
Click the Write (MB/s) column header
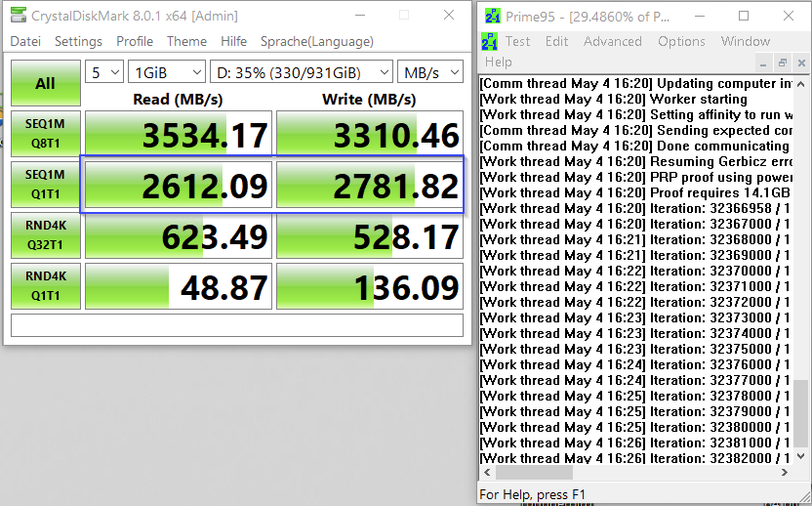tap(369, 99)
